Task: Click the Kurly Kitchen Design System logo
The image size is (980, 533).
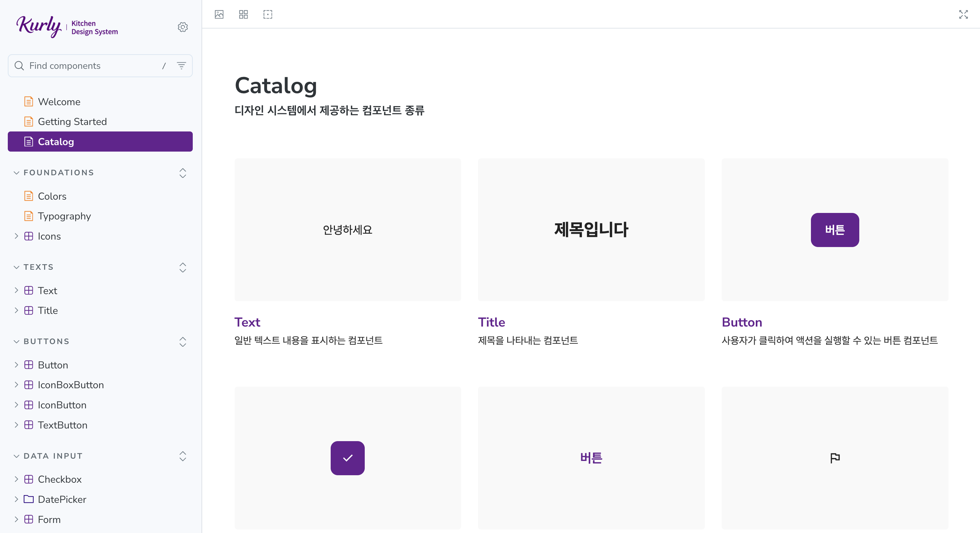Action: coord(67,27)
